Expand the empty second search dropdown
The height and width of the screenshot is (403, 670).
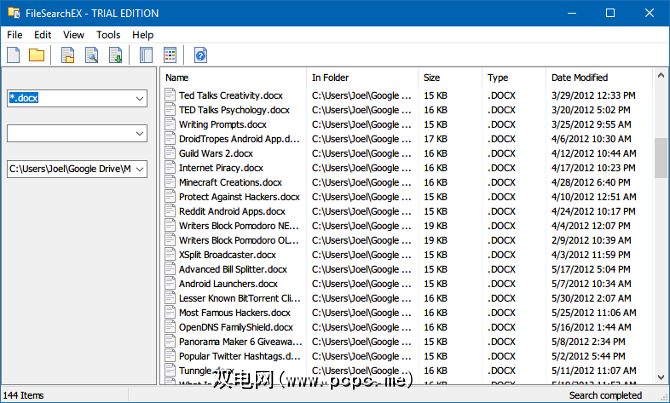pyautogui.click(x=139, y=133)
